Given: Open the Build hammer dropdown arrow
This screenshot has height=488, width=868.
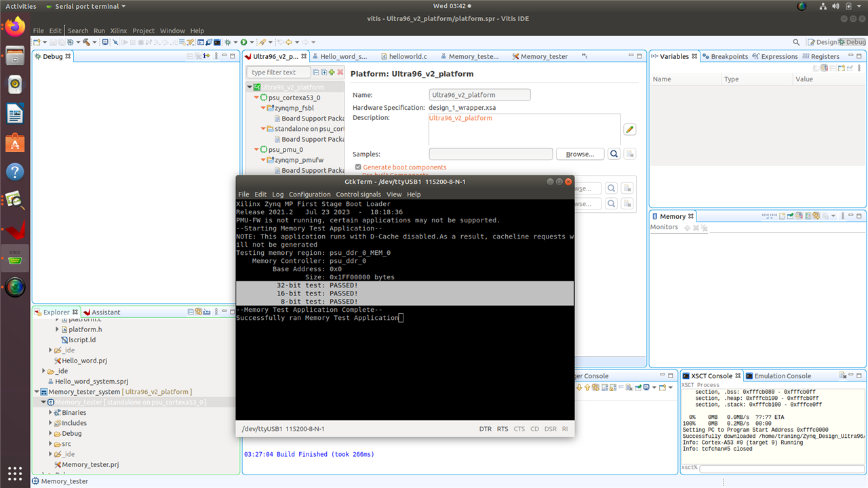Looking at the screenshot, I should tap(95, 42).
